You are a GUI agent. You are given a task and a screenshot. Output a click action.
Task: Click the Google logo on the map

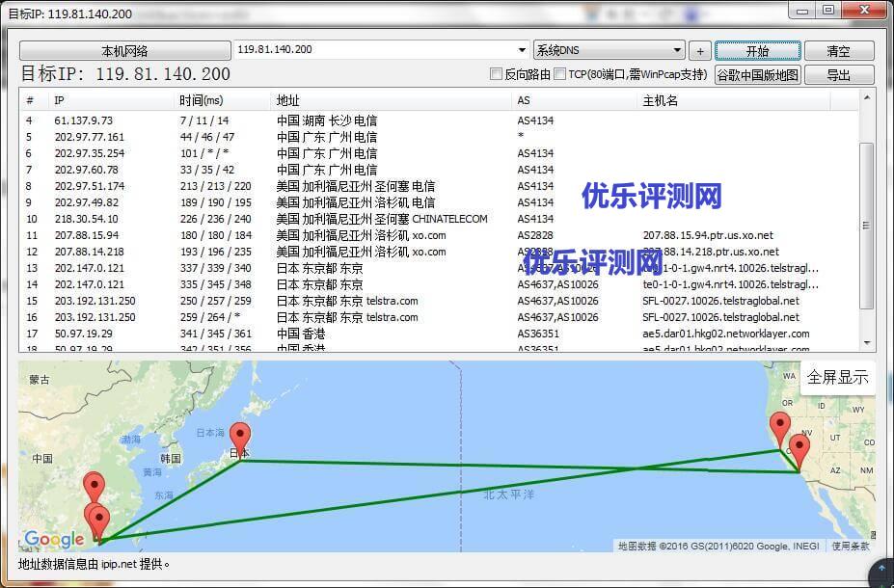54,540
